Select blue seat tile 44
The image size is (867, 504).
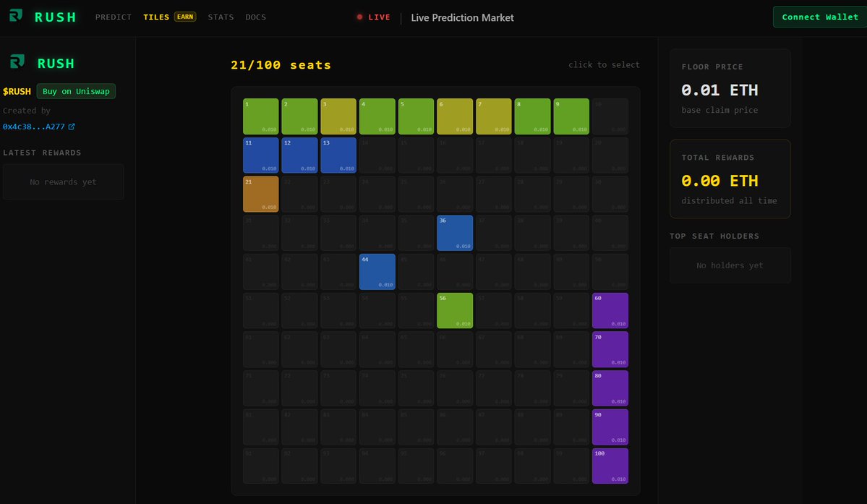377,272
